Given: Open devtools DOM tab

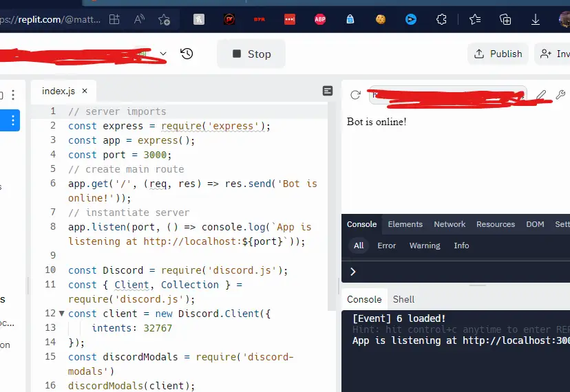Looking at the screenshot, I should [x=535, y=224].
